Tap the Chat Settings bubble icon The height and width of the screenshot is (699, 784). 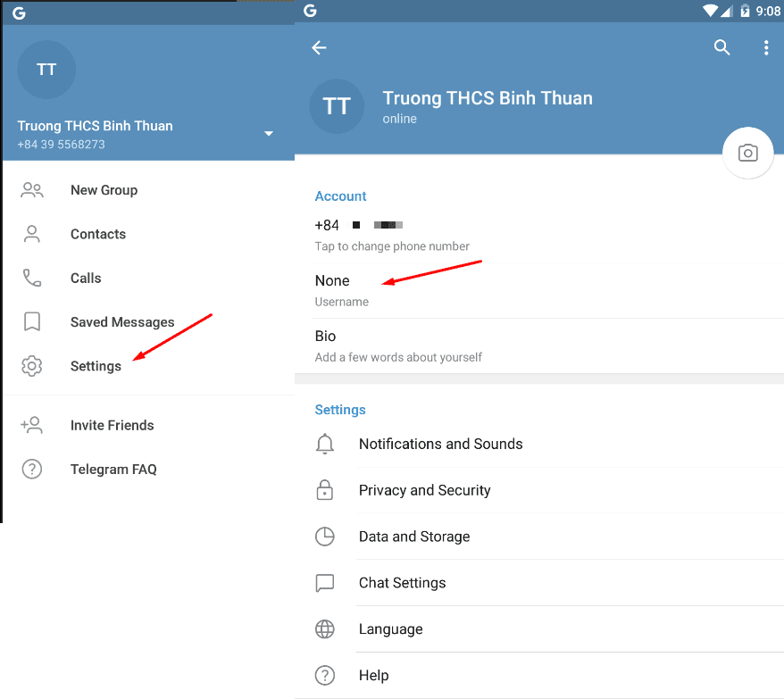325,583
